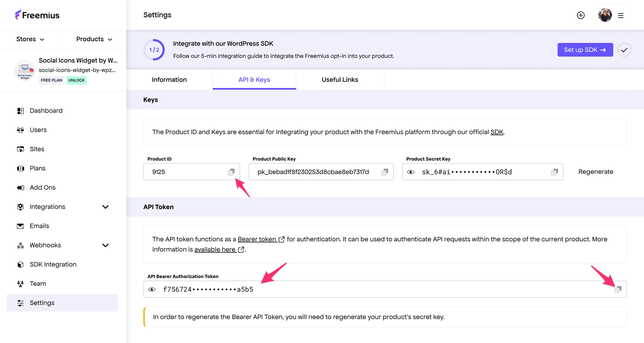Open the Products dropdown
This screenshot has width=644, height=343.
click(x=94, y=39)
